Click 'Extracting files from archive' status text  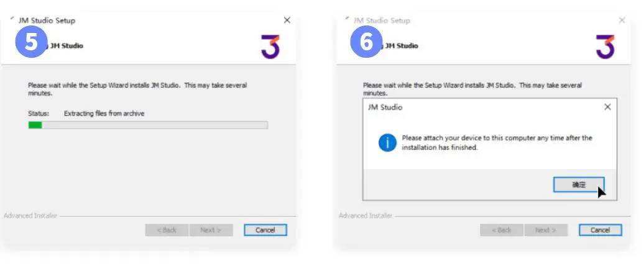pyautogui.click(x=104, y=114)
